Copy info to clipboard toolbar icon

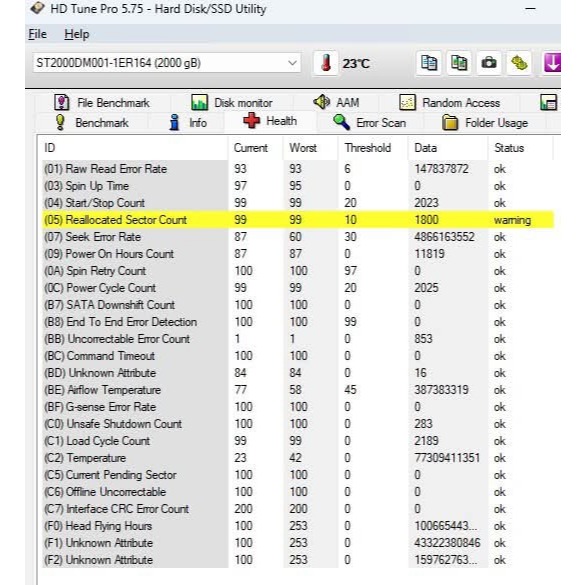click(429, 63)
